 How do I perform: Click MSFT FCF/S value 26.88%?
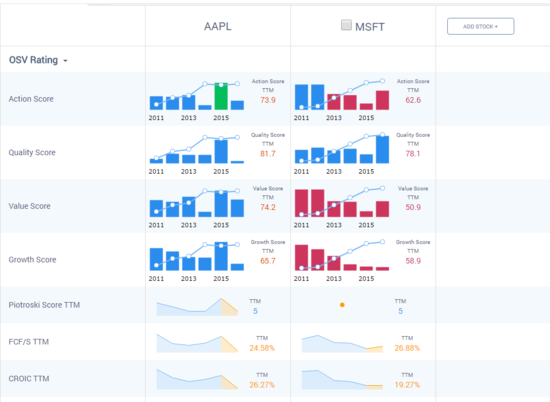pos(407,348)
